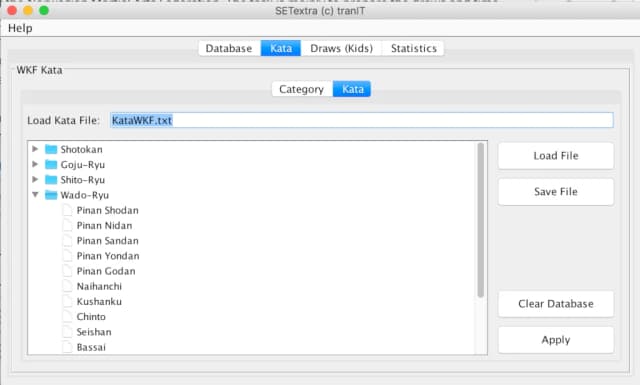The width and height of the screenshot is (640, 385).
Task: Select the Kata sub-tab under WKF Kata
Action: pos(352,89)
